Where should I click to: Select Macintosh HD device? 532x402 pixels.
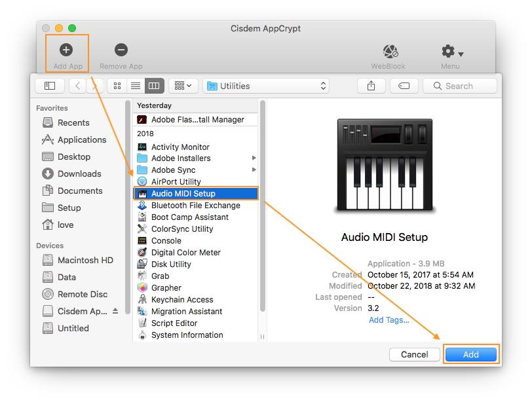(78, 260)
